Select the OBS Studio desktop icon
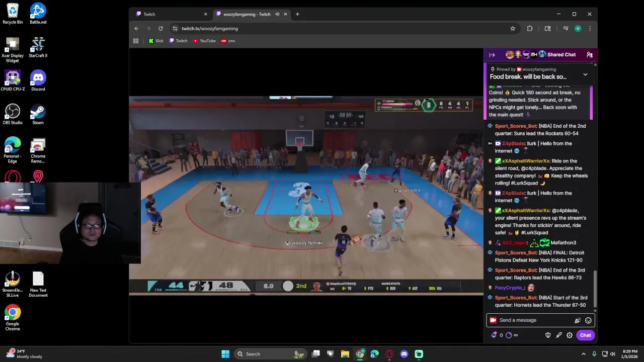The image size is (644, 362). 13,114
